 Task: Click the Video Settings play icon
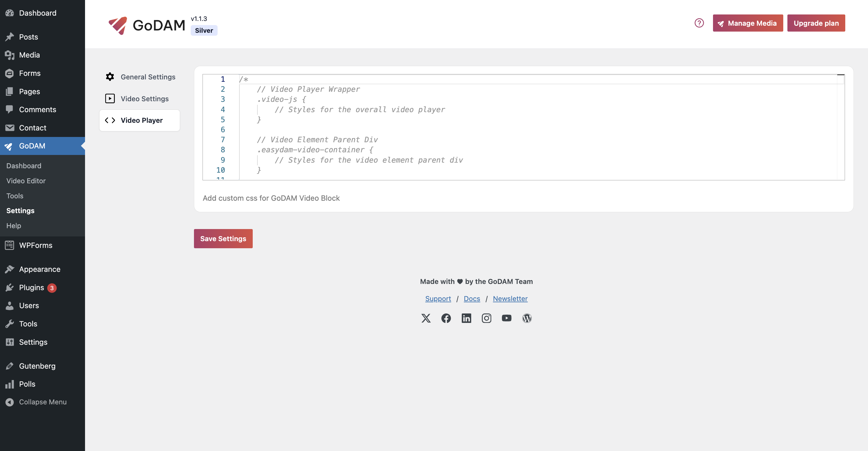coord(110,98)
